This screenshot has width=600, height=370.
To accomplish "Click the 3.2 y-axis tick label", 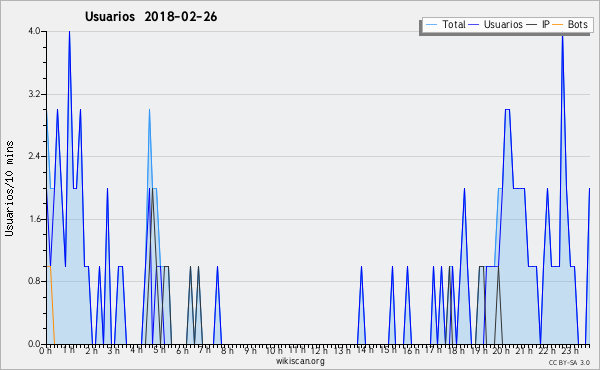I will click(34, 94).
